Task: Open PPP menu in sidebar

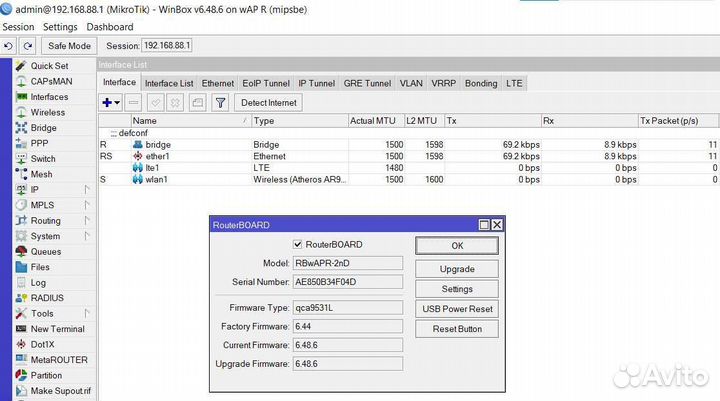Action: click(39, 143)
